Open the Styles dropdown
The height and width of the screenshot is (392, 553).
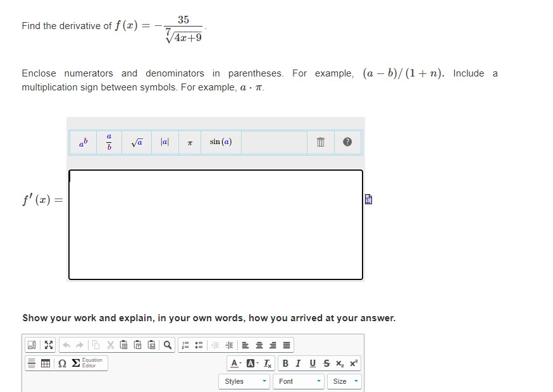coord(244,381)
